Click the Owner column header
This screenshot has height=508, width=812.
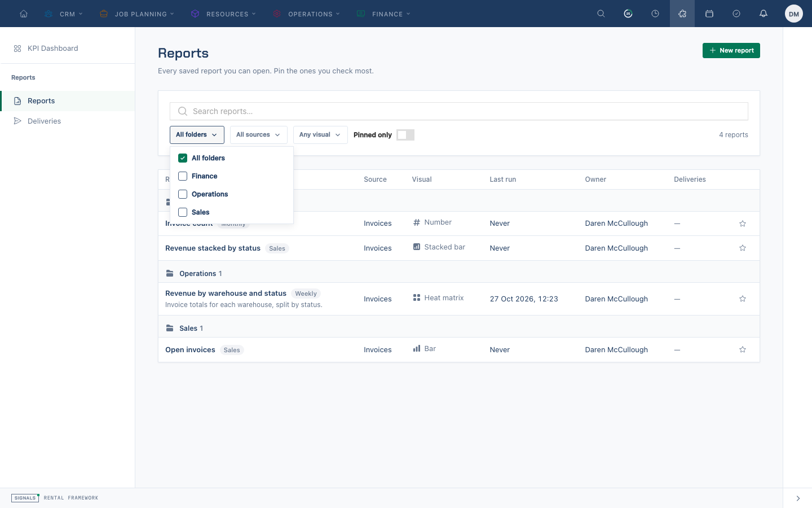tap(595, 179)
